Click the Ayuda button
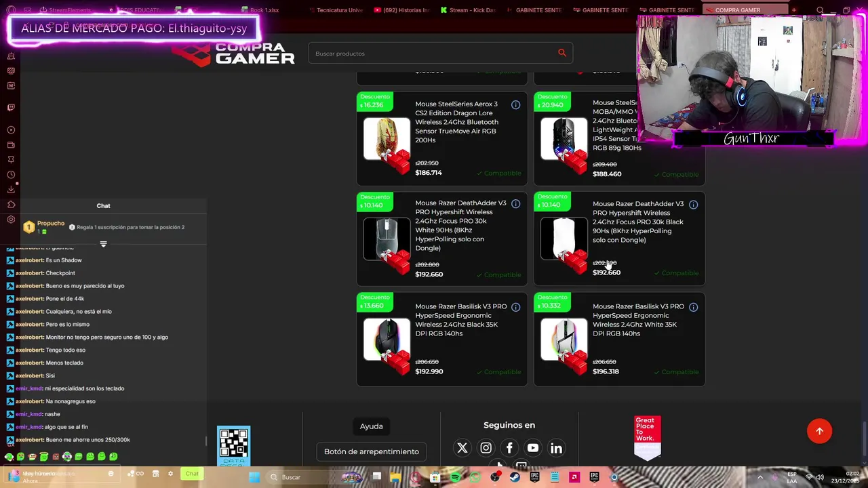868x488 pixels. tap(371, 426)
